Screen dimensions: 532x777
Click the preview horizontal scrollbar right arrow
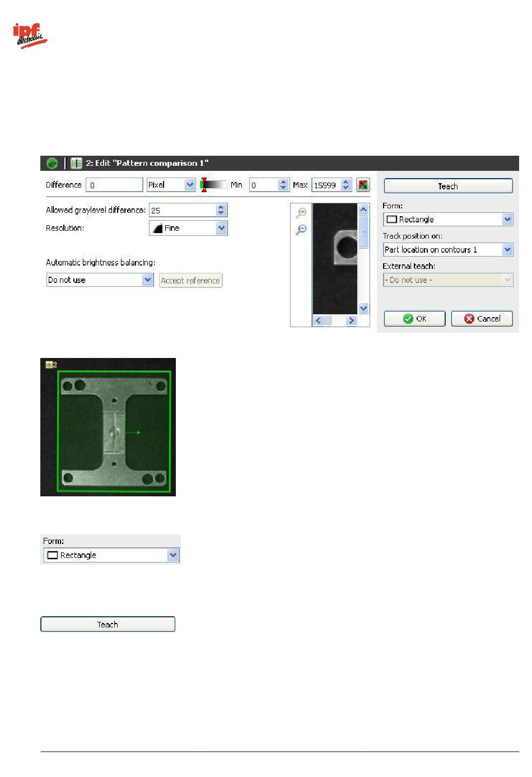point(351,320)
